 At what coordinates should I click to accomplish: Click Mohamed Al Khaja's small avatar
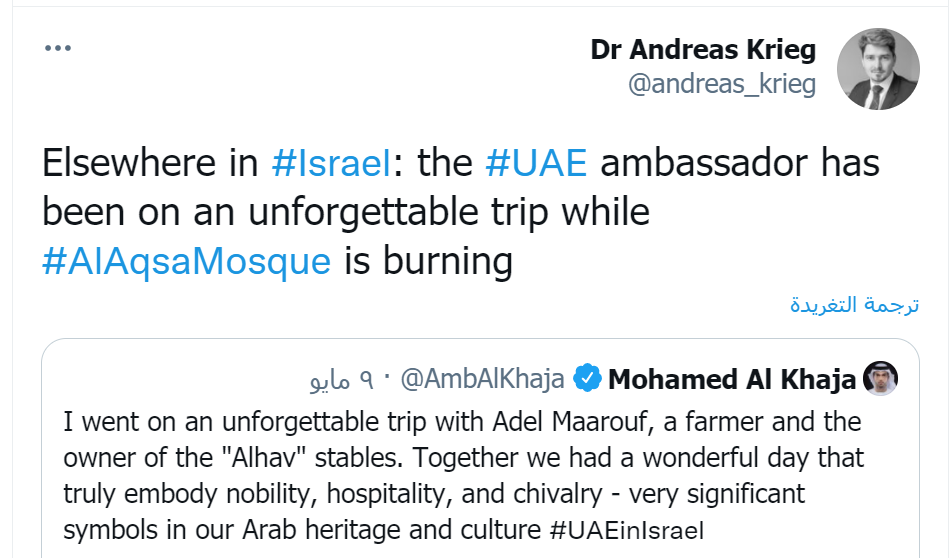point(880,379)
